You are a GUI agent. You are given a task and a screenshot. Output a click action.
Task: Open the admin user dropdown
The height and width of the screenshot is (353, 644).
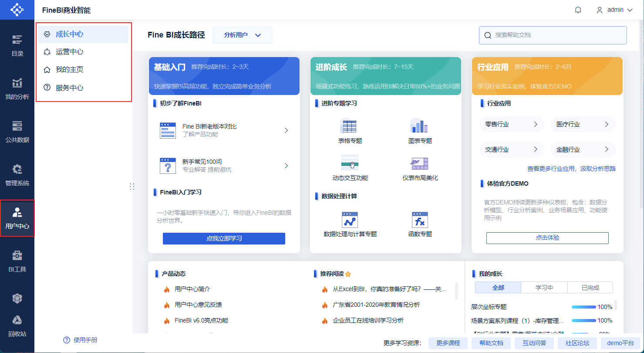tap(614, 10)
